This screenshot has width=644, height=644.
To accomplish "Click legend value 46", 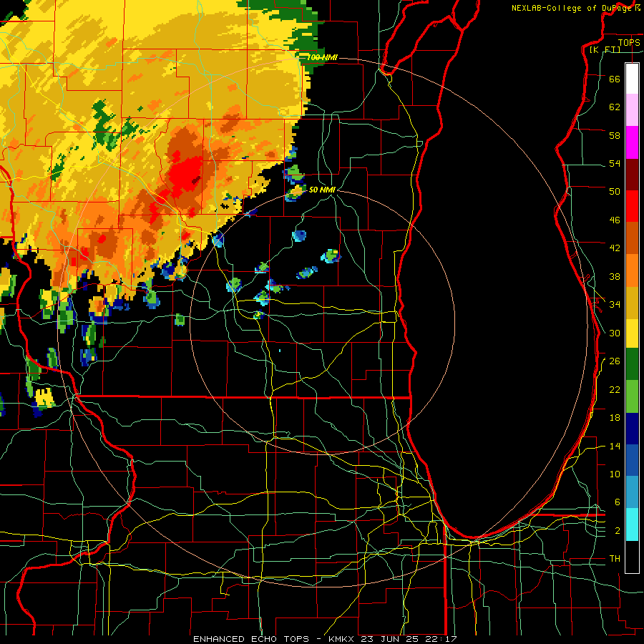I will (x=615, y=220).
